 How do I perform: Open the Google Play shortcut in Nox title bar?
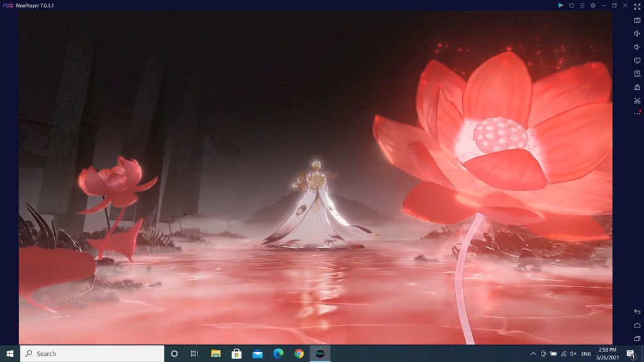point(560,5)
